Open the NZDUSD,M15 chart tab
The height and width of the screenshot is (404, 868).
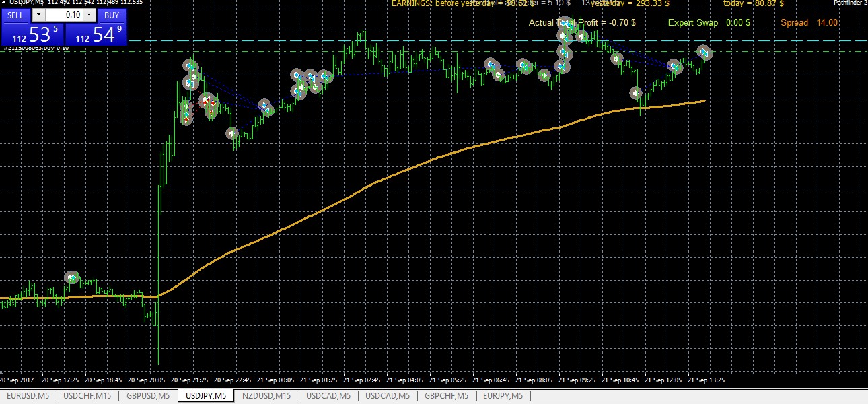click(266, 396)
